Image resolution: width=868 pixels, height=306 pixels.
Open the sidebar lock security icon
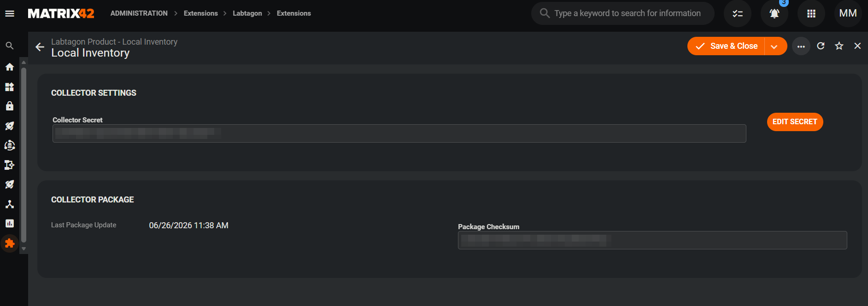coord(10,106)
